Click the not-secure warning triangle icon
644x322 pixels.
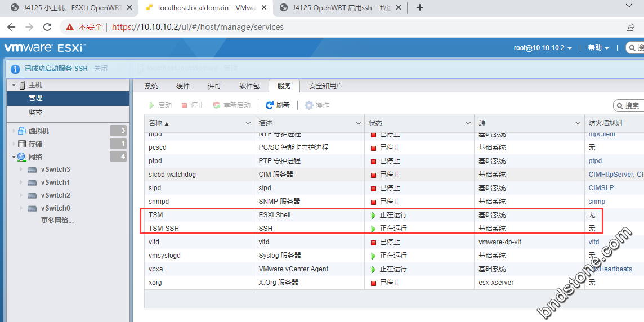70,27
